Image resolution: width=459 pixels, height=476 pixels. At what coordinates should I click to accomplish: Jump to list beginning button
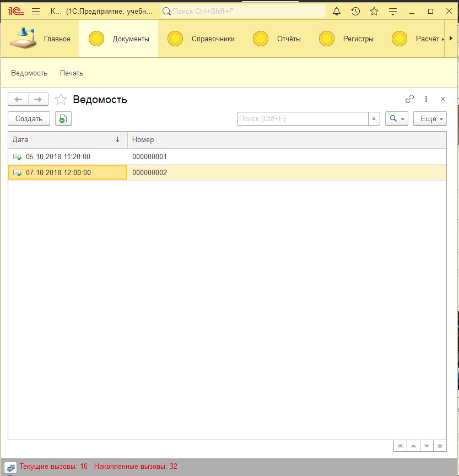click(x=401, y=446)
